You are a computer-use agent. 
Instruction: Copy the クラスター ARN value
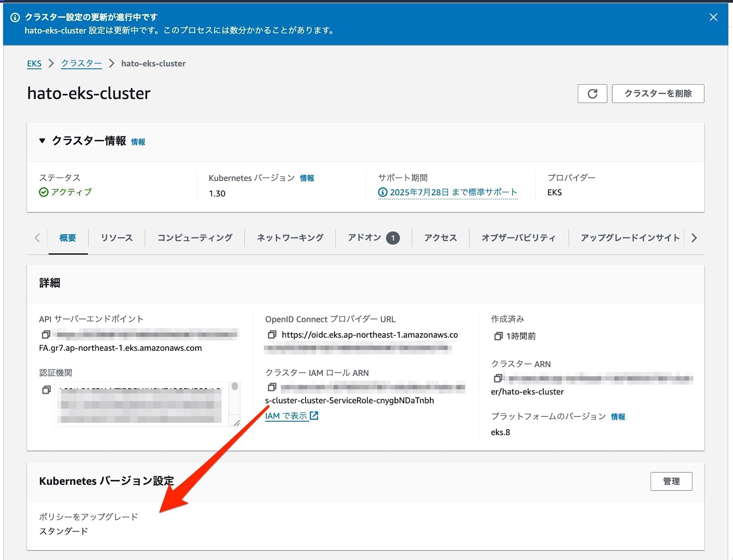[x=498, y=378]
